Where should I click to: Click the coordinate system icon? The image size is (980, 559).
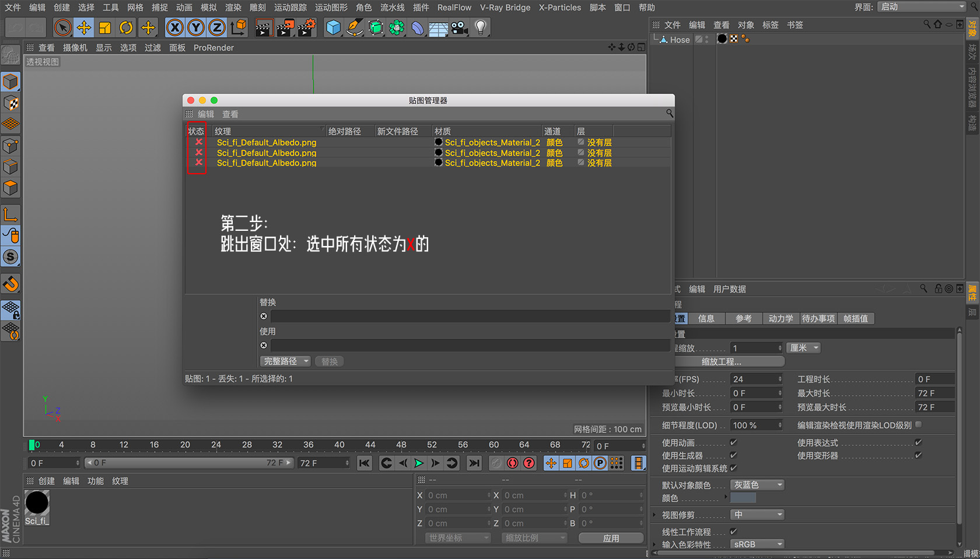point(239,27)
